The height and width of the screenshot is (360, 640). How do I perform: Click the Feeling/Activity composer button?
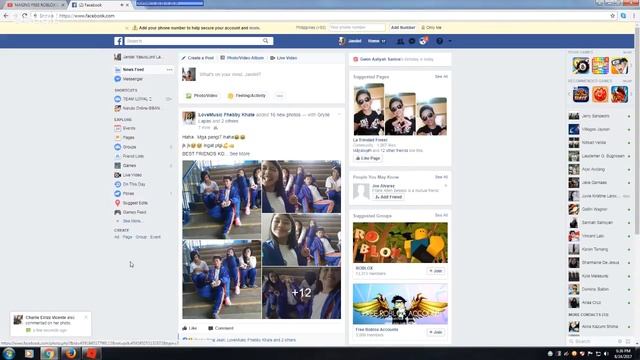247,96
